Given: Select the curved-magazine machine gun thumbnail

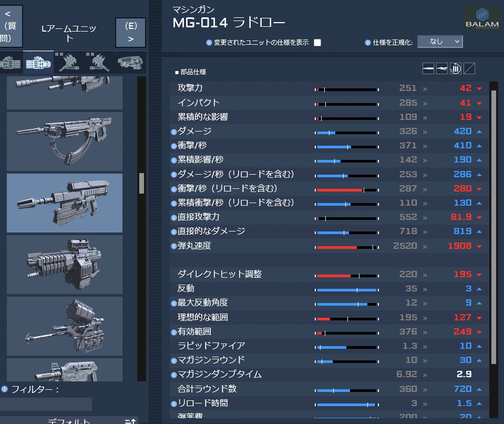Looking at the screenshot, I should click(65, 142).
